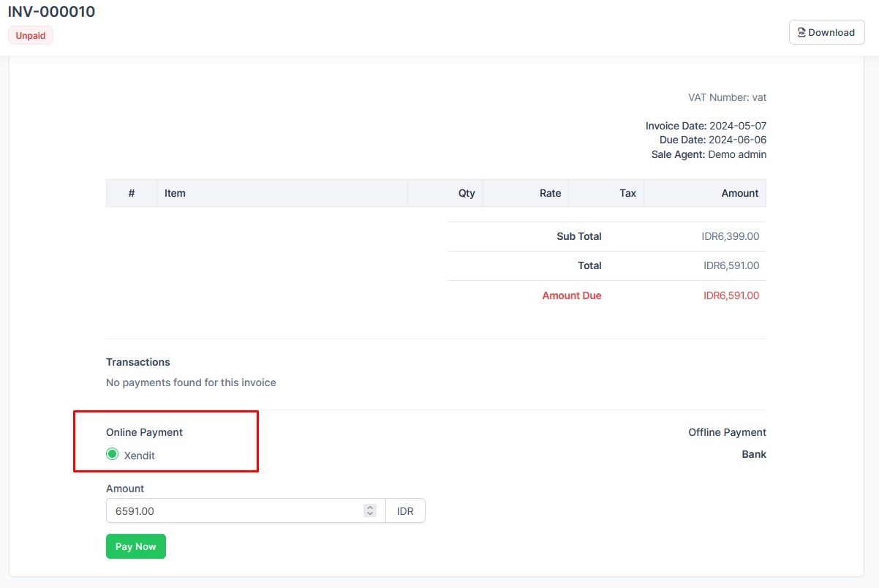Click the IDR currency addon
The height and width of the screenshot is (588, 879).
pos(405,511)
